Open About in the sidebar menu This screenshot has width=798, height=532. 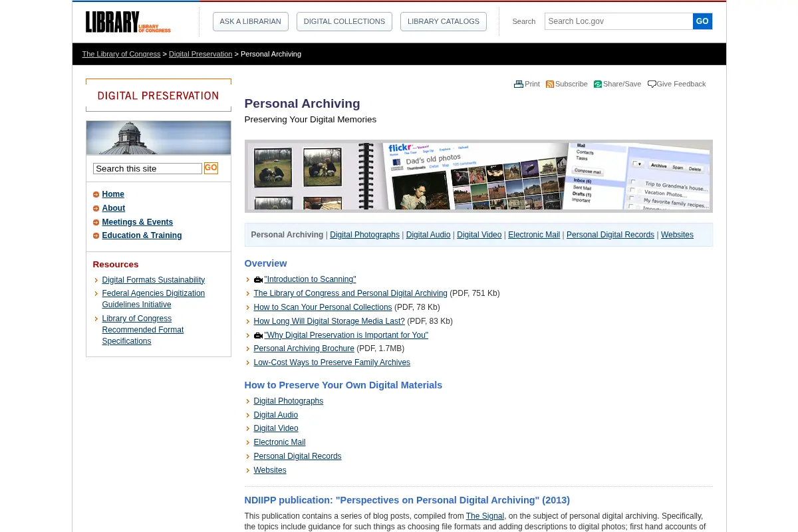point(114,208)
